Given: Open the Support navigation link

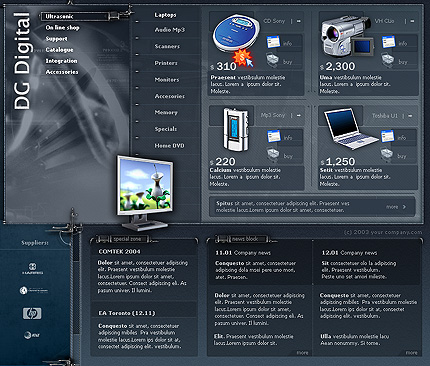Looking at the screenshot, I should (x=56, y=39).
